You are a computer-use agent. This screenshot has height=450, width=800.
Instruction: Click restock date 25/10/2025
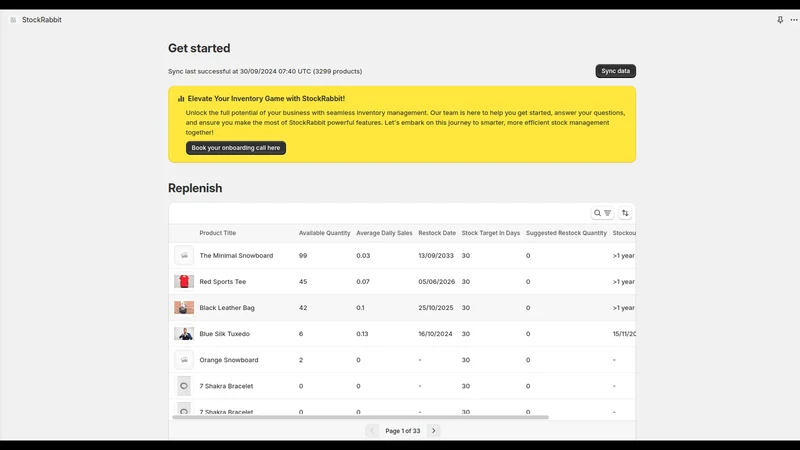[436, 308]
